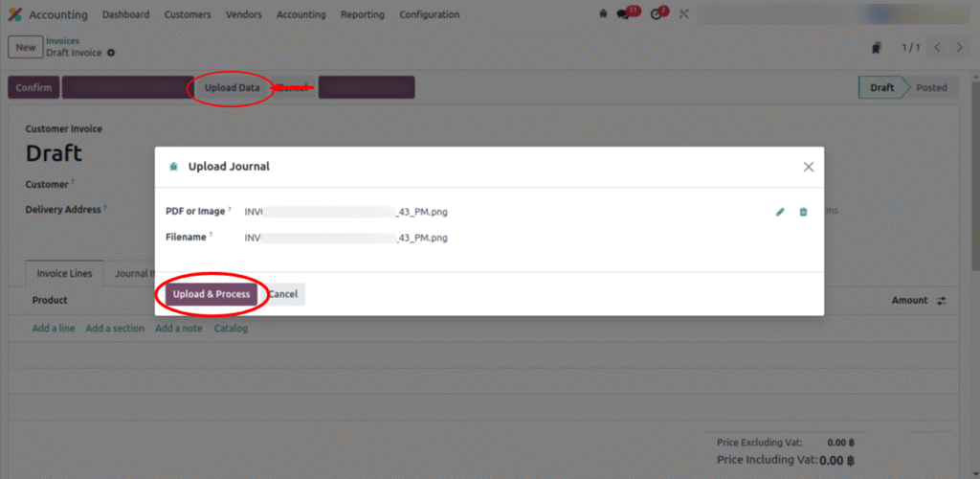Select the Posted status stage
Viewport: 980px width, 479px height.
click(x=931, y=87)
